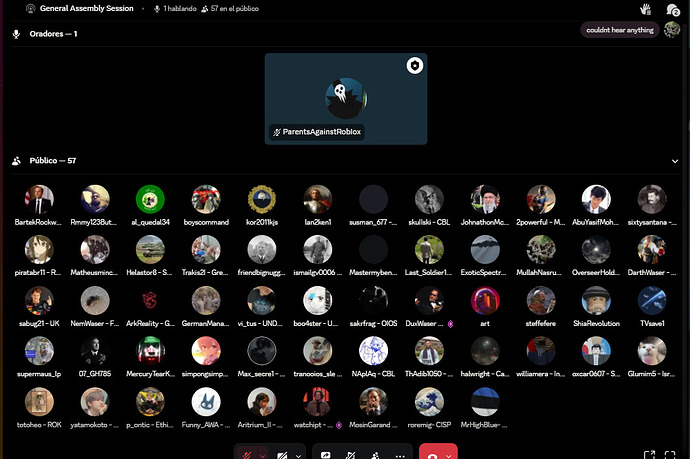Open microphone input options dropdown

(x=263, y=455)
